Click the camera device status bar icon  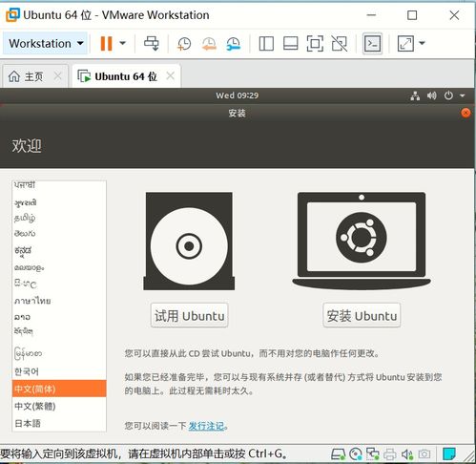(x=424, y=453)
